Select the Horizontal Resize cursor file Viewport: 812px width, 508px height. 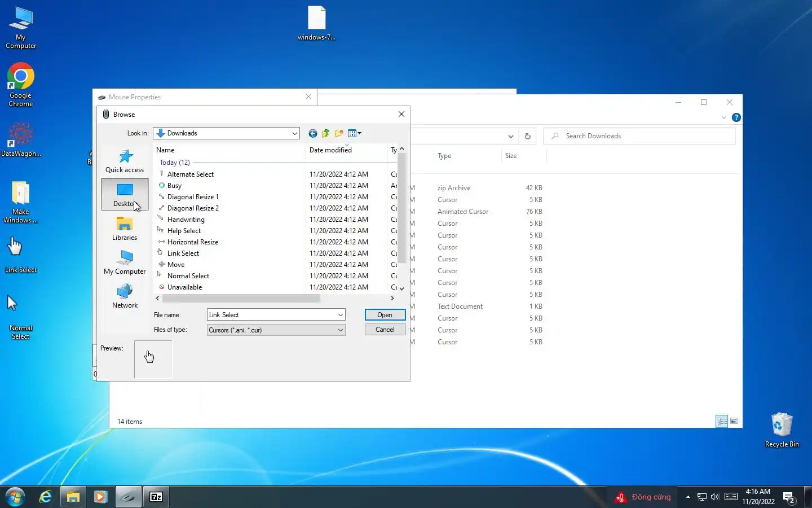(193, 242)
